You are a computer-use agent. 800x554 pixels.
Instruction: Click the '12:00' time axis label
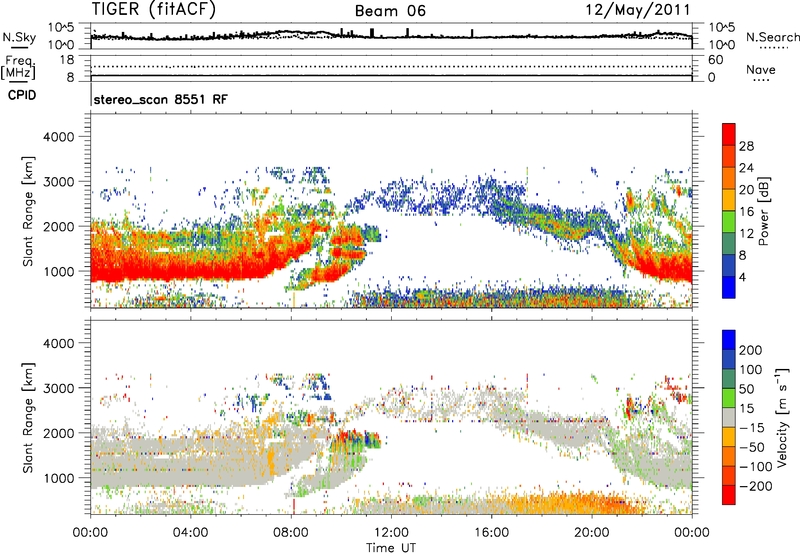pyautogui.click(x=391, y=533)
